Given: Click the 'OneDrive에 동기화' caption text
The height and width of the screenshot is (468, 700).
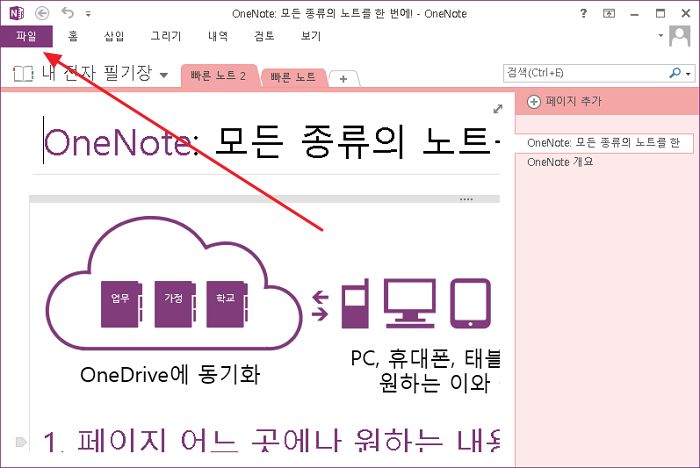Looking at the screenshot, I should (x=170, y=374).
